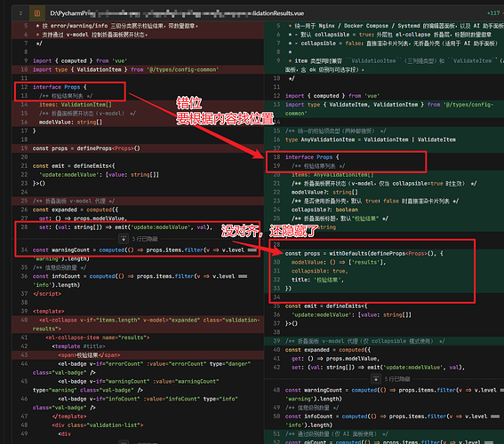Image resolution: width=504 pixels, height=444 pixels.
Task: Click the modified-file icon in the diff header
Action: (37, 13)
